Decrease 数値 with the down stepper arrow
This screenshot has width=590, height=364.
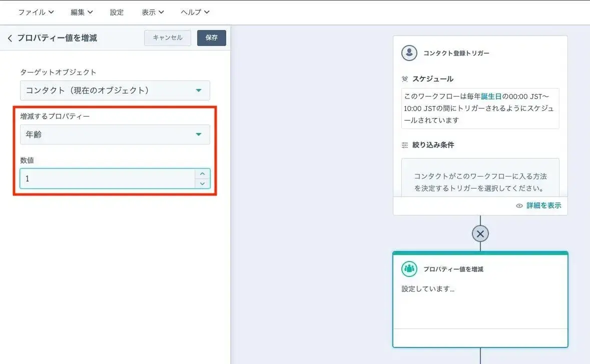click(x=203, y=183)
